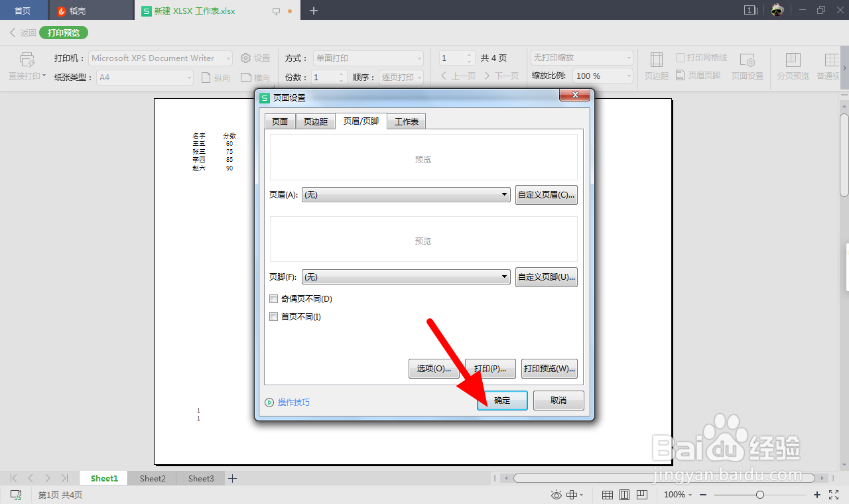Image resolution: width=849 pixels, height=504 pixels.
Task: Select 纵向 portrait orientation icon
Action: (206, 78)
